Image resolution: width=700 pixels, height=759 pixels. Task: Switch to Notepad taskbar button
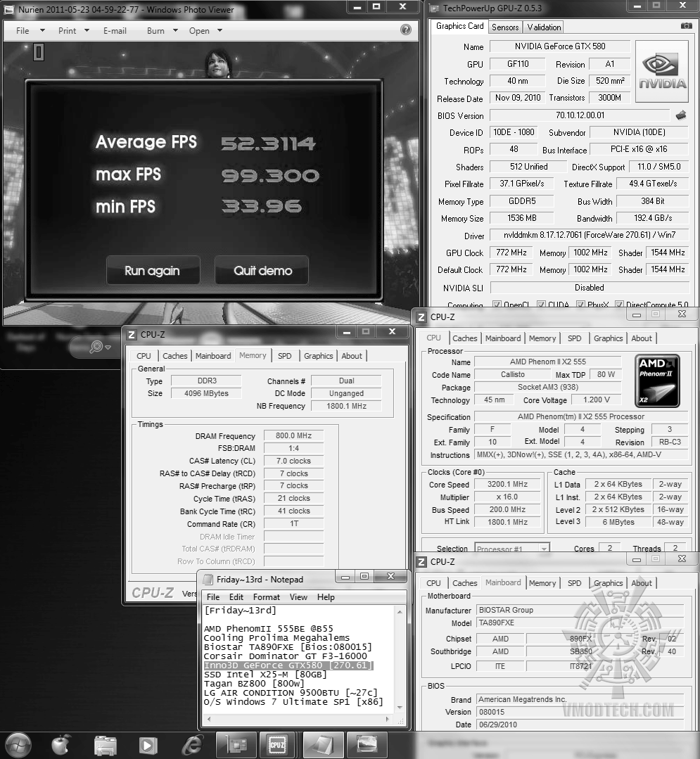point(323,746)
